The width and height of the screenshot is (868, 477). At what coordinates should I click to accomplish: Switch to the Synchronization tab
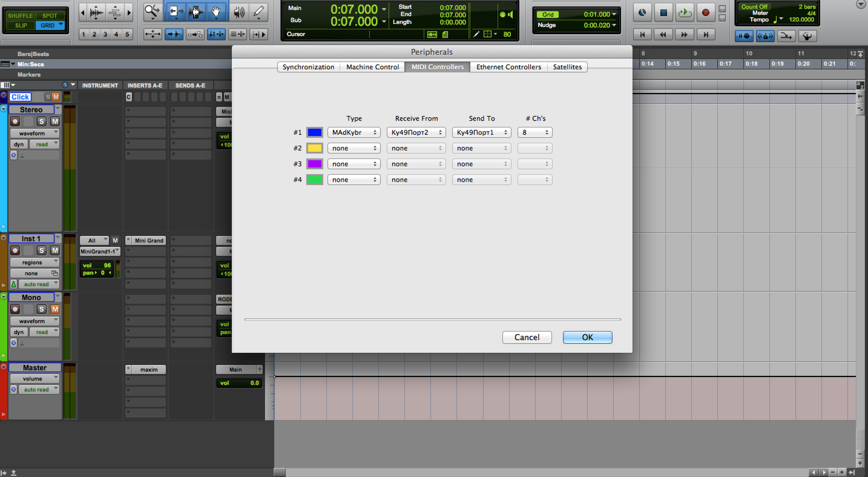click(x=308, y=67)
